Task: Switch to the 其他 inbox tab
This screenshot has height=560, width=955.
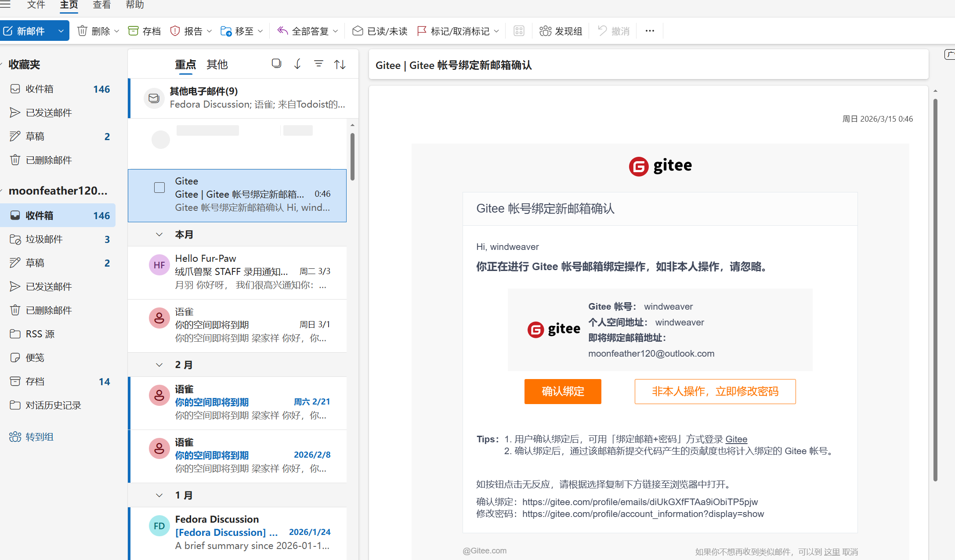Action: click(217, 65)
